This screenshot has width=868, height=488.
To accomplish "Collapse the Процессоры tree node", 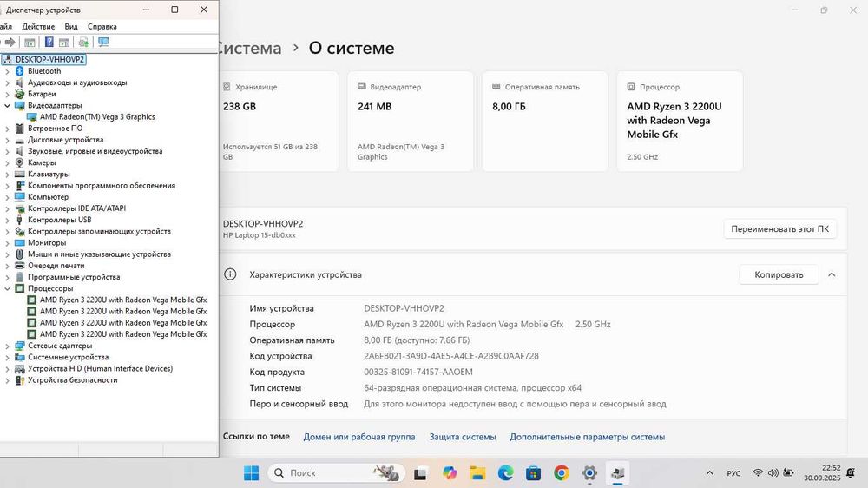I will click(x=7, y=288).
